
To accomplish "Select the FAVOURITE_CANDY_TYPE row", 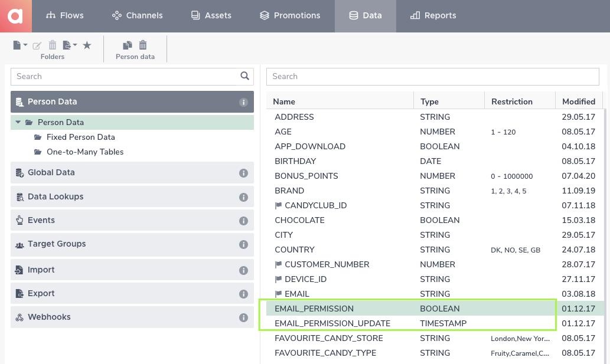I will click(x=435, y=353).
